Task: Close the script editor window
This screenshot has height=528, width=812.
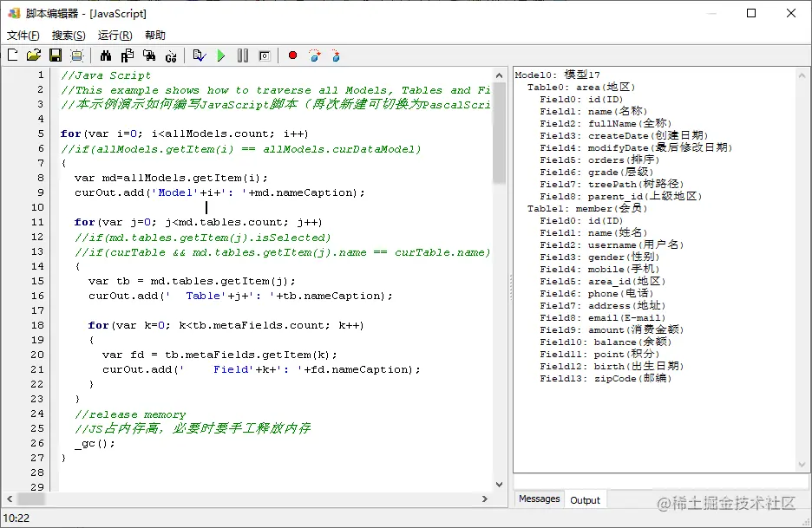Action: point(791,13)
